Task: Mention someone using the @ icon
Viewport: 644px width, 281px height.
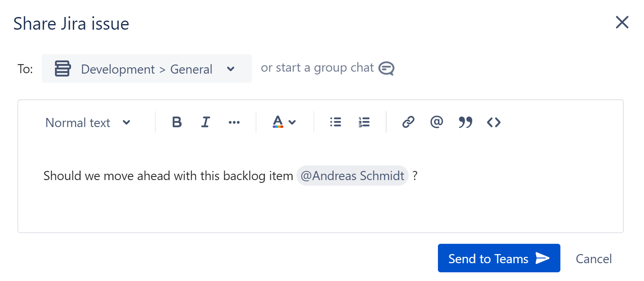Action: click(436, 122)
